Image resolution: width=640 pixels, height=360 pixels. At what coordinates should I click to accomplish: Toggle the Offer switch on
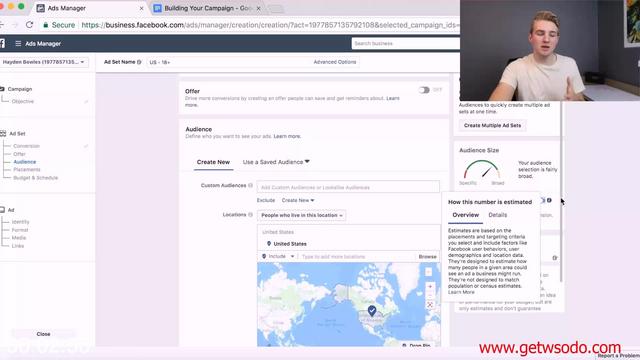pos(424,90)
